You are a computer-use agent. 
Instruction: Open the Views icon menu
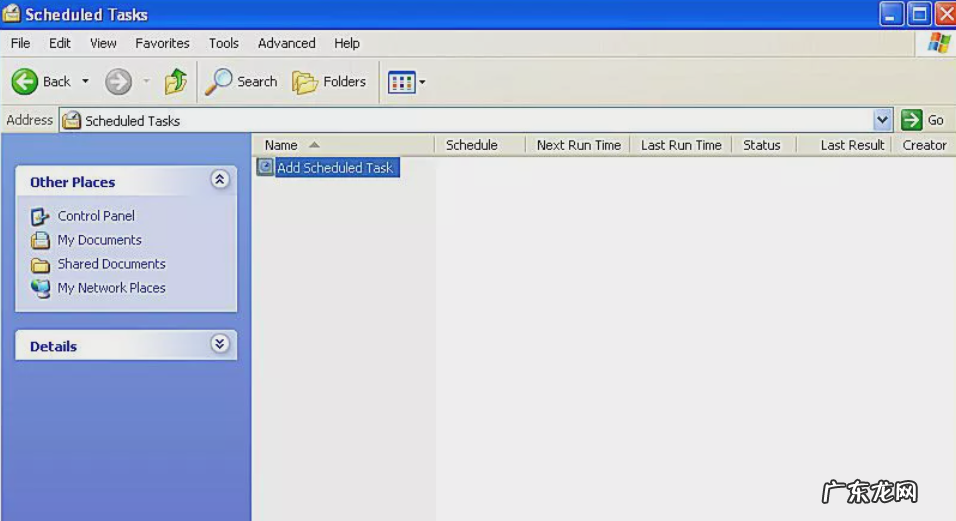[407, 82]
